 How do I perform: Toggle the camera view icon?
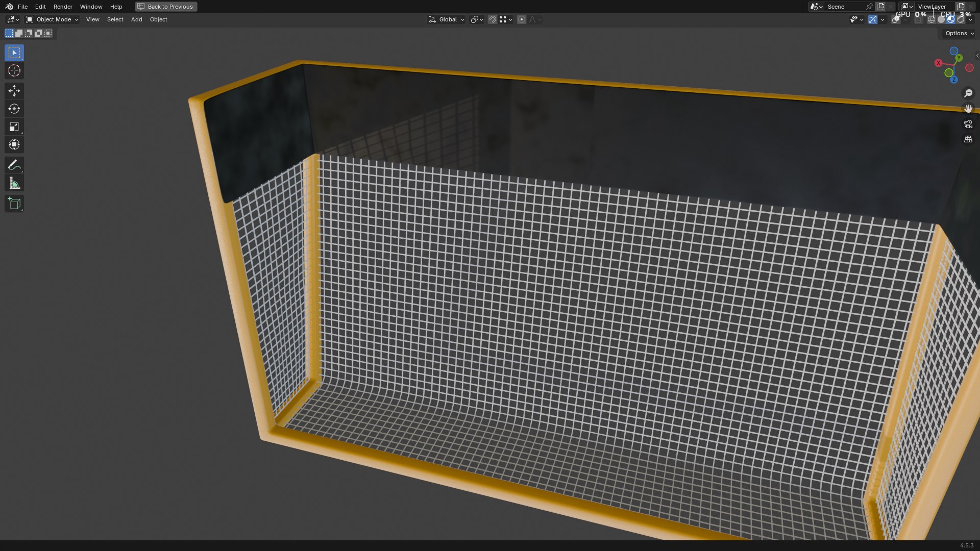tap(968, 124)
